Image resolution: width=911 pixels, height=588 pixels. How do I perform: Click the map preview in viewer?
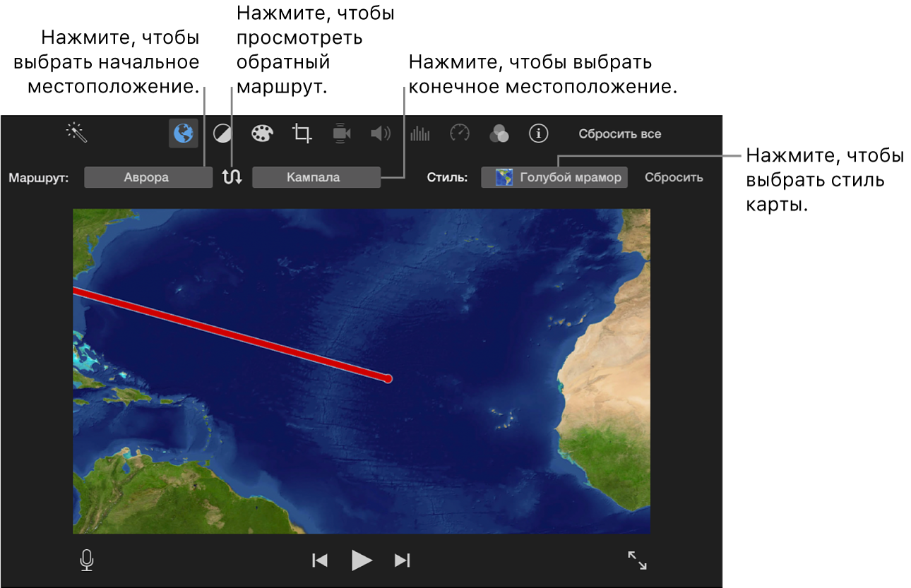[362, 371]
